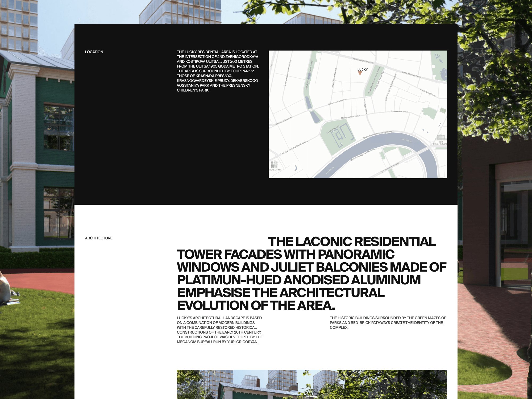
Task: Click the Звенигородское шоссе street label
Action: point(363,61)
